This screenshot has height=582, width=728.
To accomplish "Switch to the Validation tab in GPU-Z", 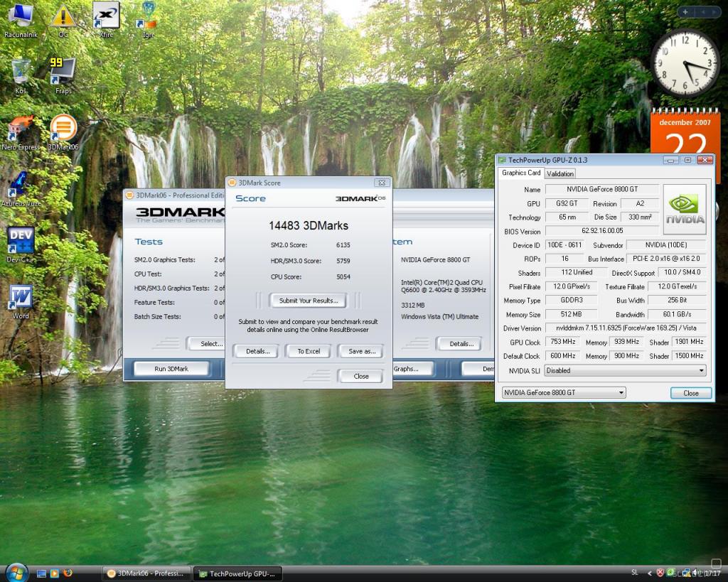I will 560,173.
